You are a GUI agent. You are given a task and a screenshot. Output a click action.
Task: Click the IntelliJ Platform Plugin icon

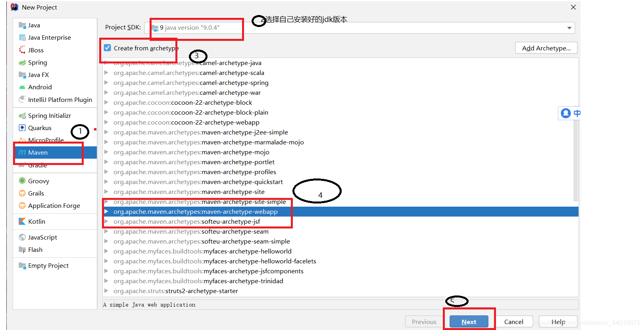click(22, 100)
